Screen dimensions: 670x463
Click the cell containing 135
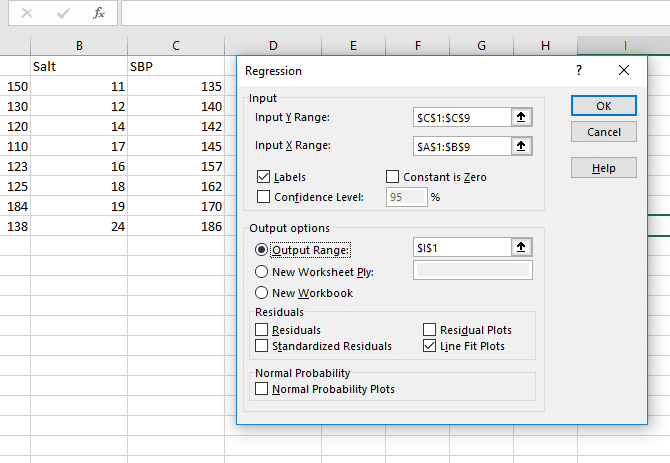coord(176,86)
